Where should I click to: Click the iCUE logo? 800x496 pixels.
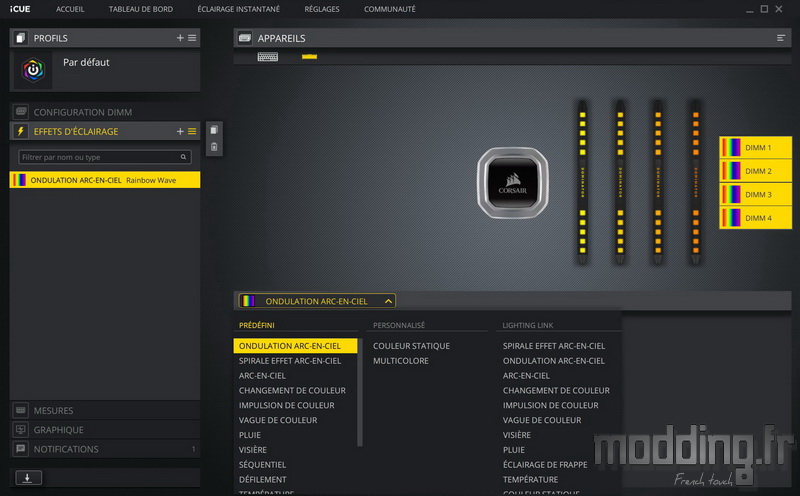(x=20, y=9)
